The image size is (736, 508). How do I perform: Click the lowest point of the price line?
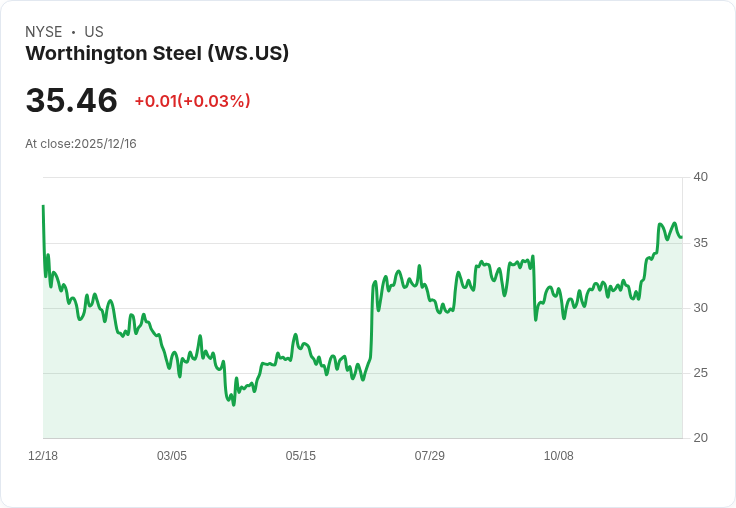coord(234,405)
